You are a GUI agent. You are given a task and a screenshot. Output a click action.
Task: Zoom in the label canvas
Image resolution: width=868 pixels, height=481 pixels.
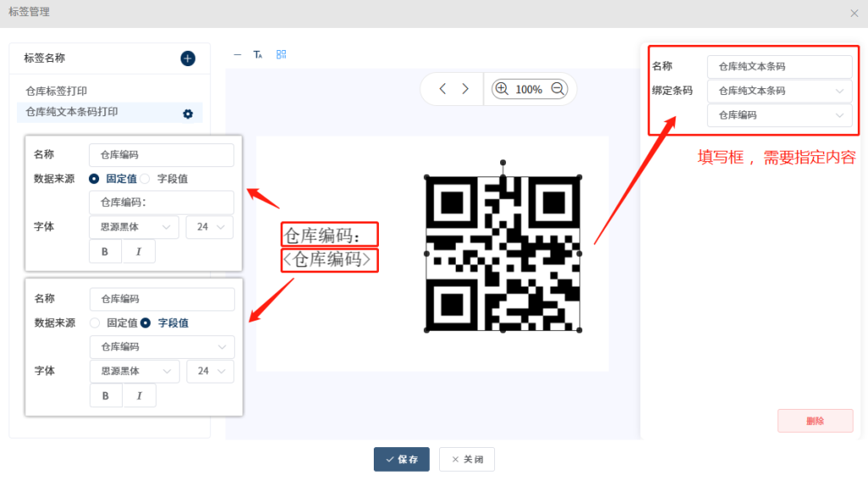point(502,89)
